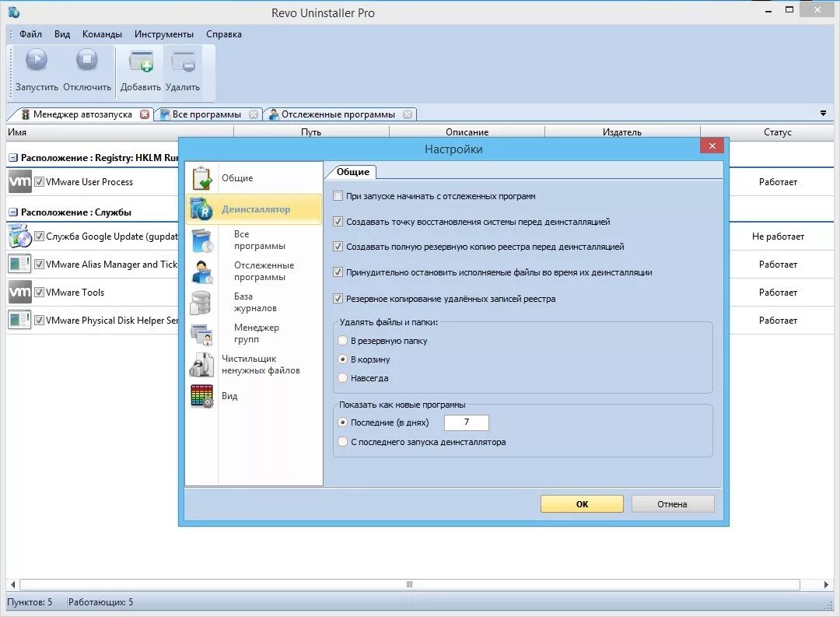Open the Файл menu
840x617 pixels.
(x=30, y=34)
